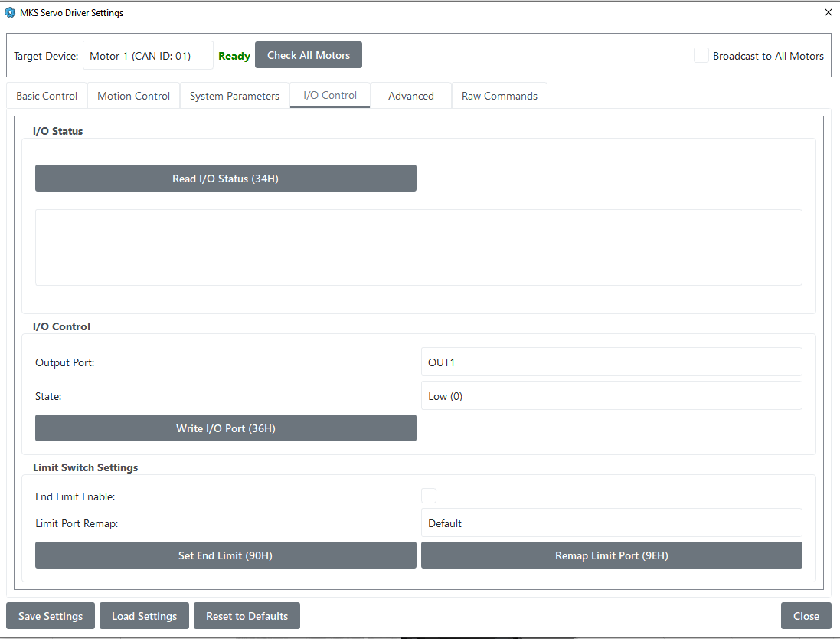Expand the Limit Port Remap dropdown
This screenshot has width=840, height=639.
pos(611,523)
